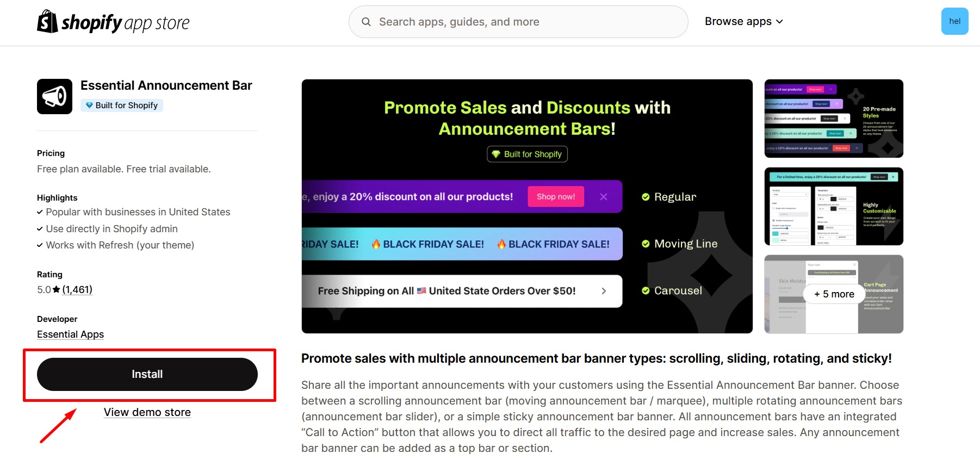The width and height of the screenshot is (980, 466).
Task: Expand the Browse apps dropdown
Action: pyautogui.click(x=743, y=22)
